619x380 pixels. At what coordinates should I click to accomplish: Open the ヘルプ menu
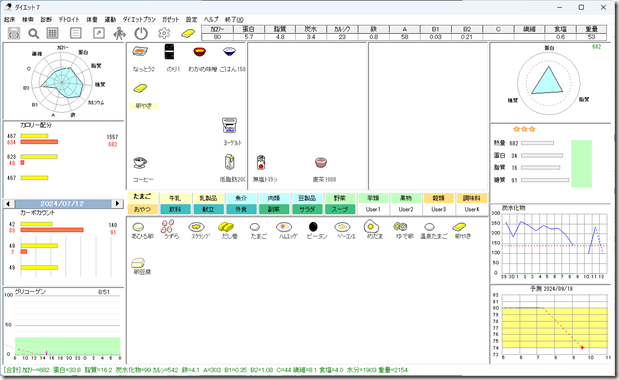[x=211, y=19]
